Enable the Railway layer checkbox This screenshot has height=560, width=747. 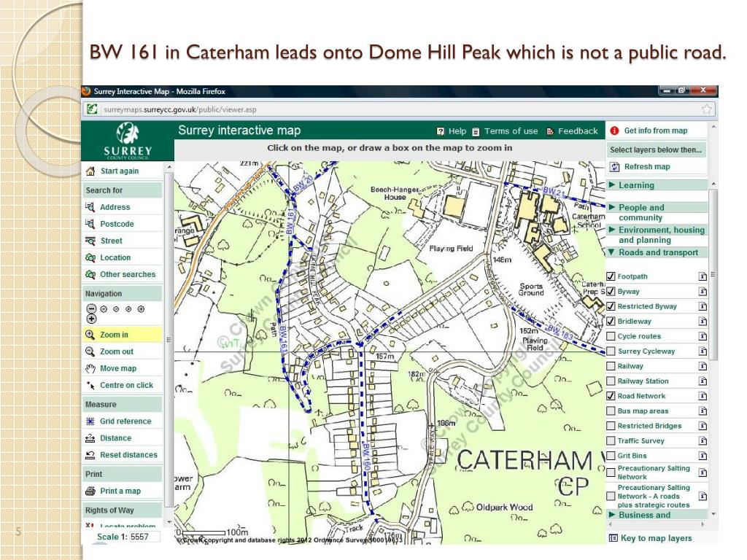[611, 366]
